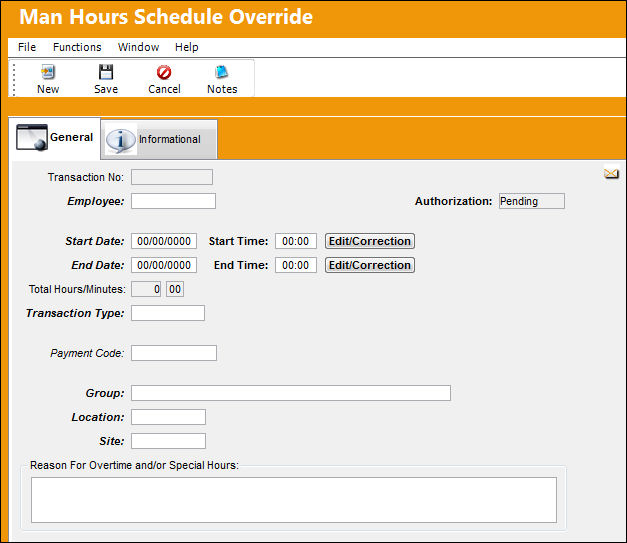This screenshot has height=543, width=627.
Task: Focus the Location input field
Action: pos(168,417)
